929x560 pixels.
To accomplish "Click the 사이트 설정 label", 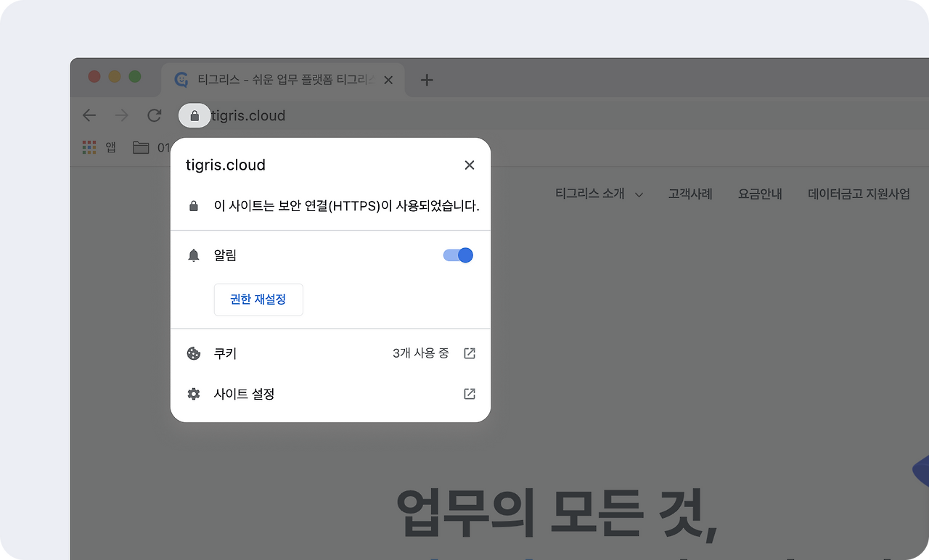I will click(244, 394).
